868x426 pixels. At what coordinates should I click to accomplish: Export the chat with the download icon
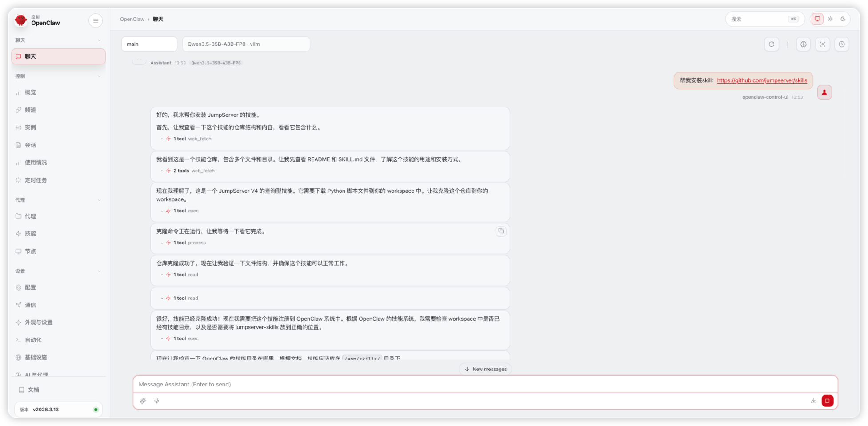(x=814, y=401)
